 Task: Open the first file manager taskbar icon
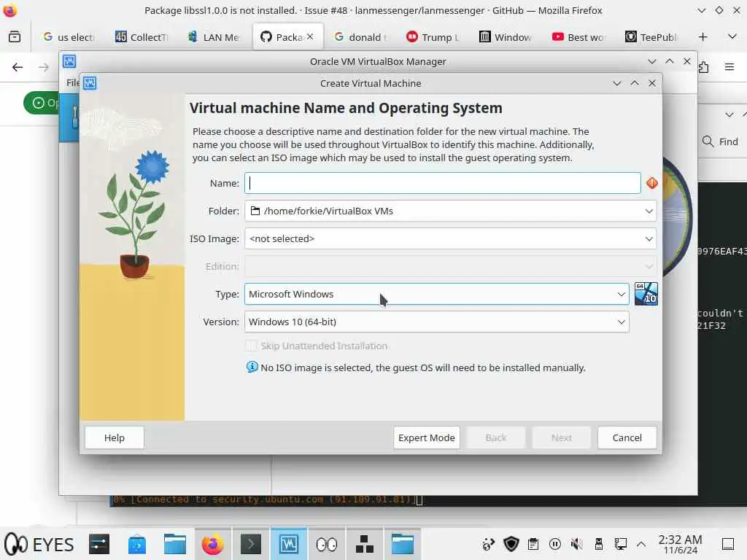point(175,544)
